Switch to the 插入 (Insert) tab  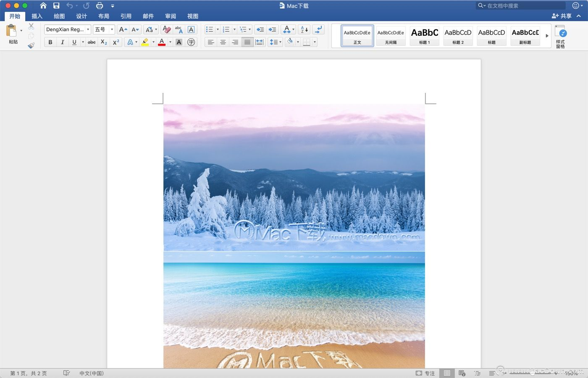pos(37,16)
